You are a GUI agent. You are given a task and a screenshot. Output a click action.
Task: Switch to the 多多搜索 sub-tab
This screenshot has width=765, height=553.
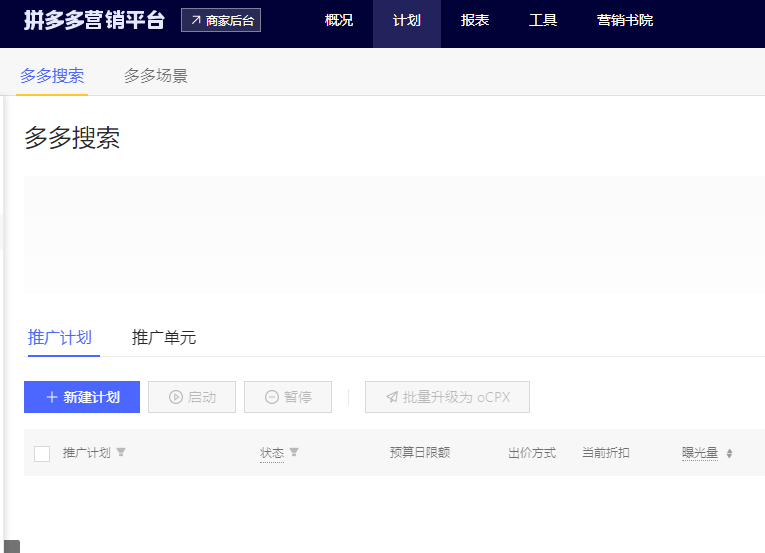coord(52,76)
